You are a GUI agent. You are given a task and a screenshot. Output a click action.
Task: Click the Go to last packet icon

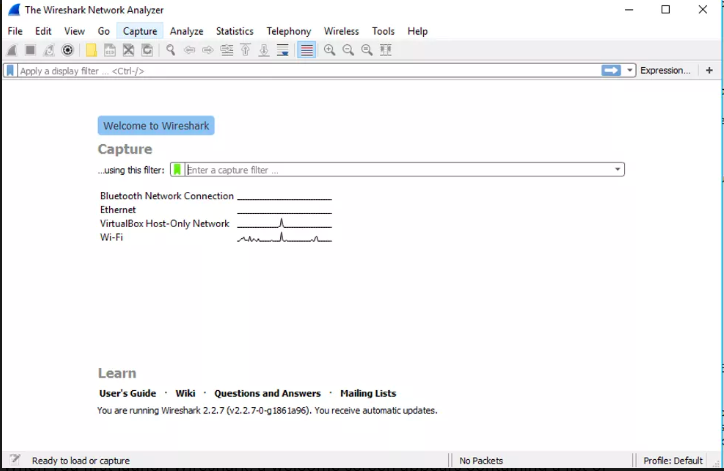point(264,50)
